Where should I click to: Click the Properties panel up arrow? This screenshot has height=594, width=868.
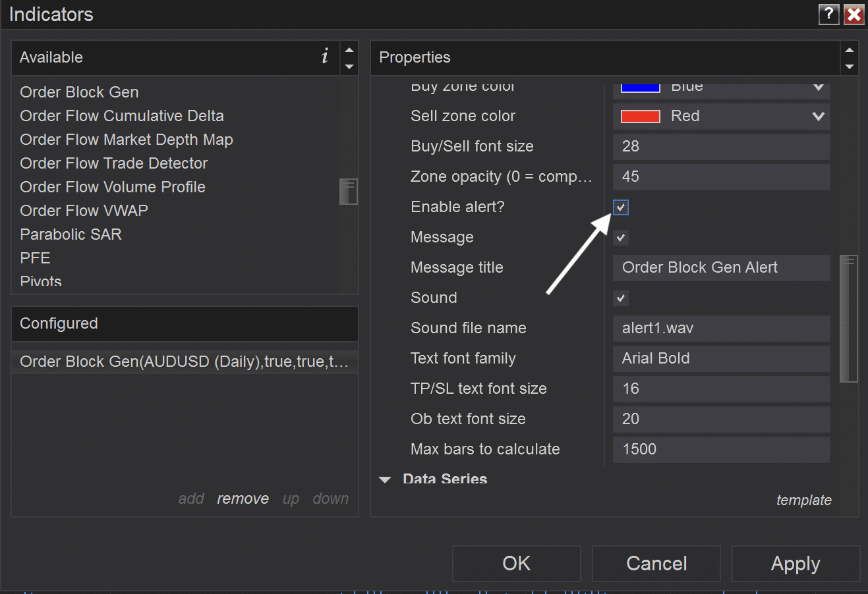point(849,50)
